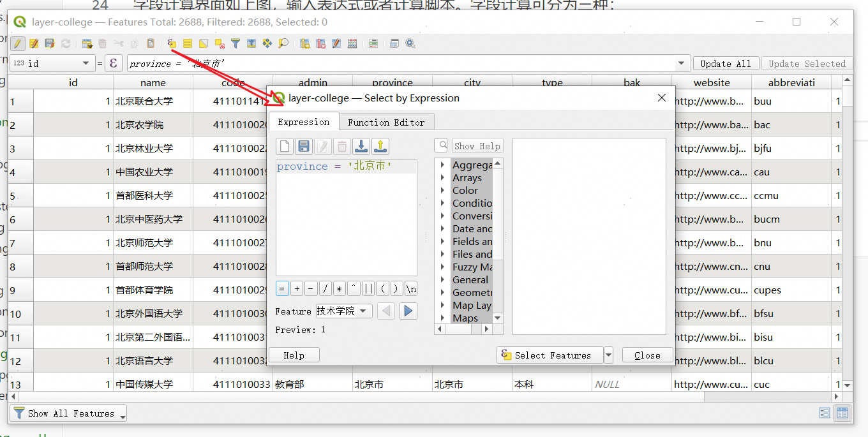The width and height of the screenshot is (868, 437).
Task: Click save expression floppy disk icon
Action: coord(304,146)
